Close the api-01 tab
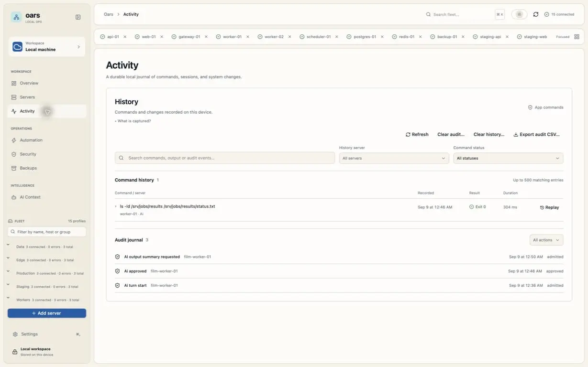 pos(125,37)
